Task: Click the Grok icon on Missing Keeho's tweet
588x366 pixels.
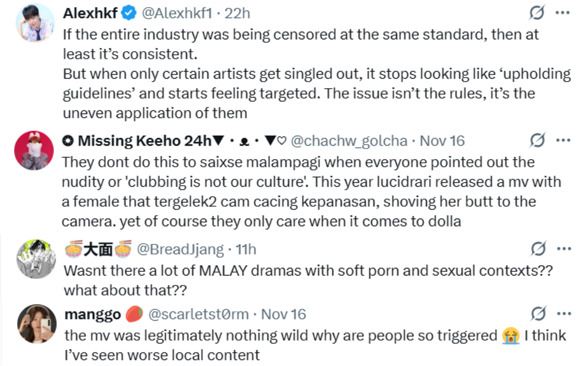Action: [x=536, y=140]
